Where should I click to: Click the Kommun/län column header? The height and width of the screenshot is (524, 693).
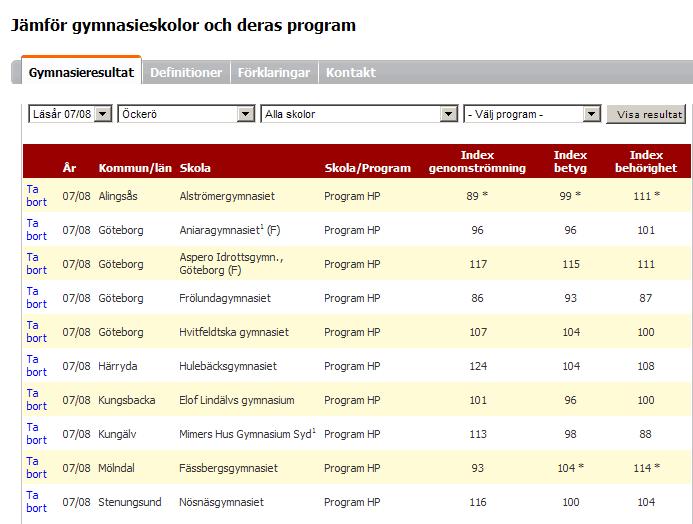[135, 168]
